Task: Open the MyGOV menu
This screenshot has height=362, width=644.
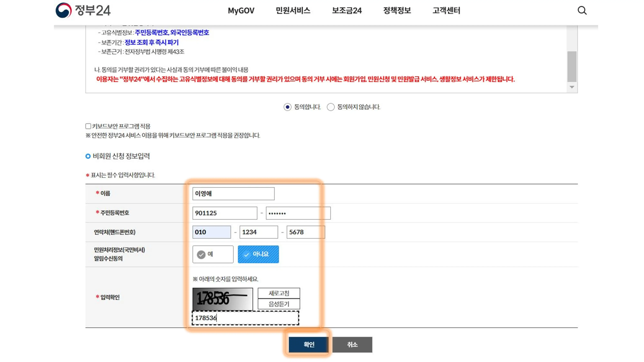Action: tap(241, 10)
